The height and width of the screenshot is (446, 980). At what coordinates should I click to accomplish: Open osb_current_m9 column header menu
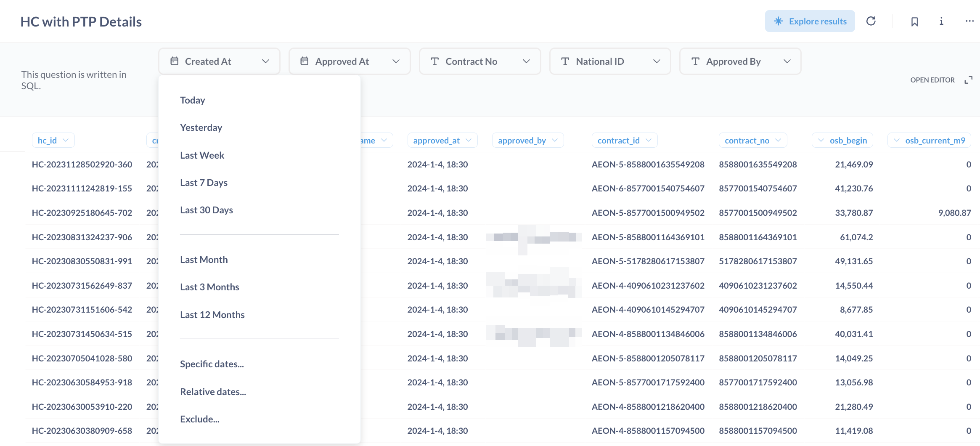[929, 141]
